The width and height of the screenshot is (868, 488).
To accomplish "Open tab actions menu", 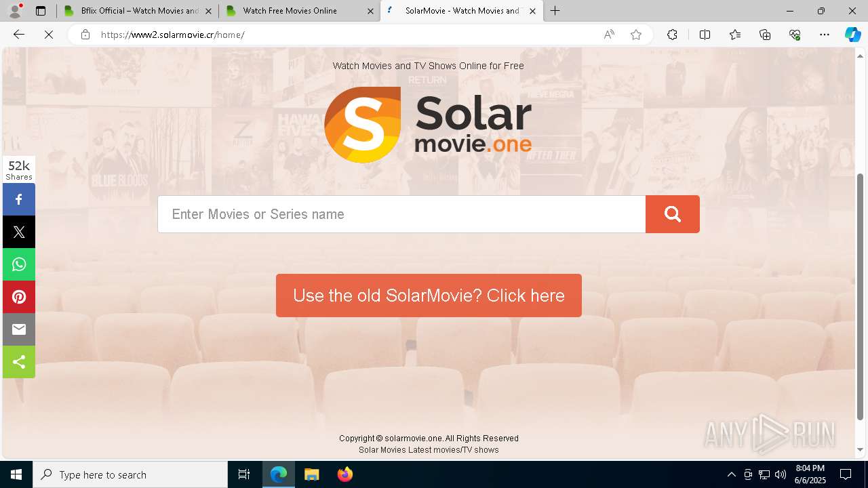I will point(41,11).
